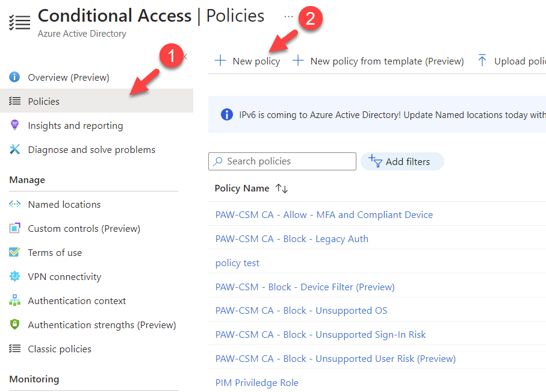Open 'PAW-CSM CA - Block - Legacy Auth'
Image resolution: width=546 pixels, height=392 pixels.
[291, 238]
